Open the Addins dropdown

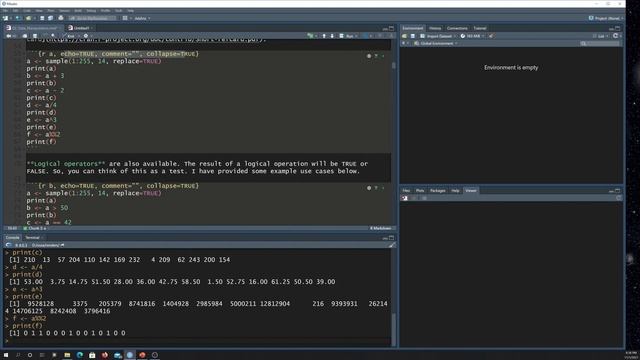[x=142, y=18]
